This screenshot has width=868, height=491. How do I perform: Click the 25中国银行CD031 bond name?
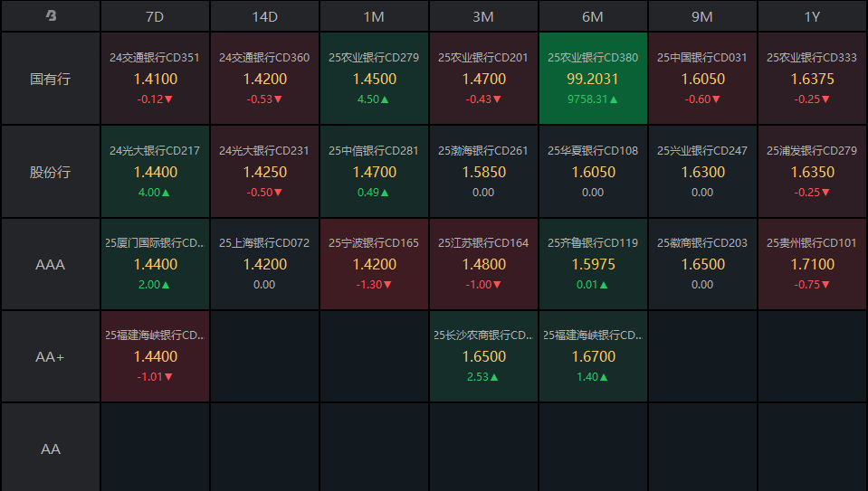(702, 58)
